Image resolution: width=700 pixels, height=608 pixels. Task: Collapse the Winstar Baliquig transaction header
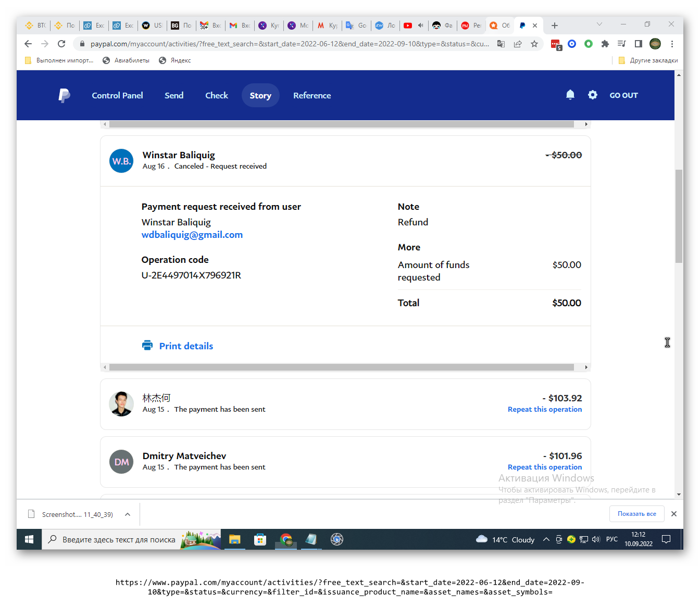pos(345,161)
